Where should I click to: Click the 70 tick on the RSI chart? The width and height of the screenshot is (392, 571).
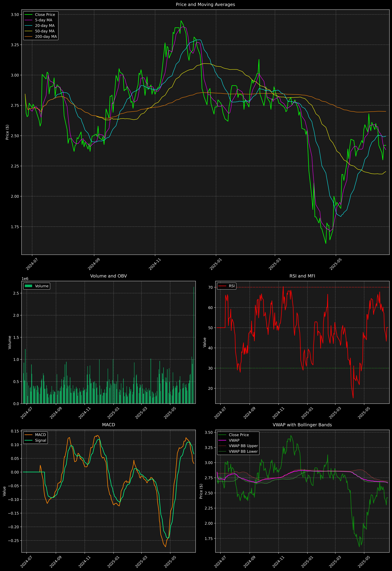click(210, 287)
